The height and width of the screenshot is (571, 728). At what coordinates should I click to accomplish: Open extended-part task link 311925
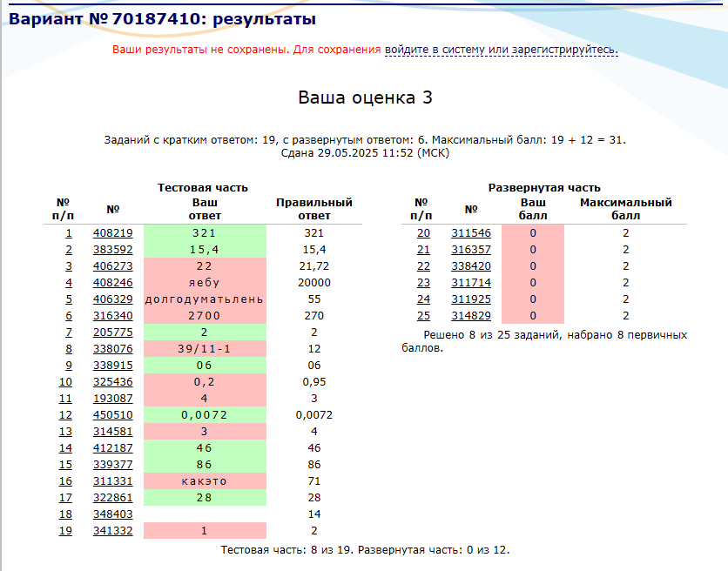tap(471, 299)
